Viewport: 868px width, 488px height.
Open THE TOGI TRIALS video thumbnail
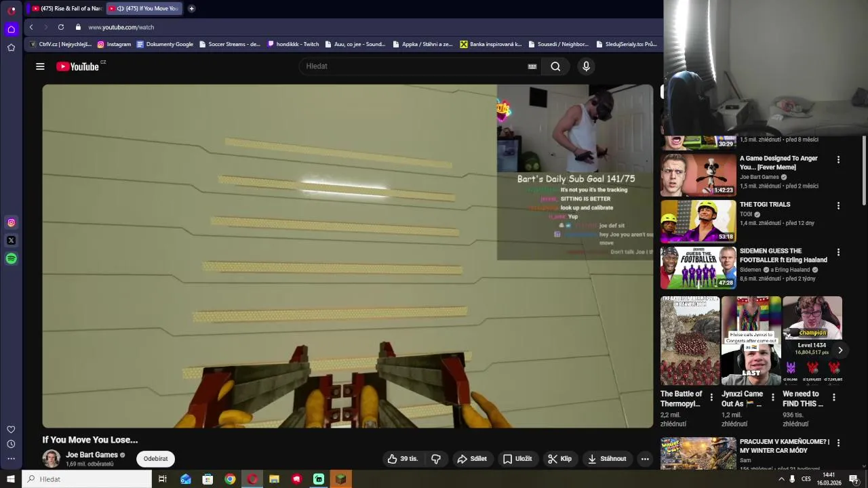pos(698,221)
